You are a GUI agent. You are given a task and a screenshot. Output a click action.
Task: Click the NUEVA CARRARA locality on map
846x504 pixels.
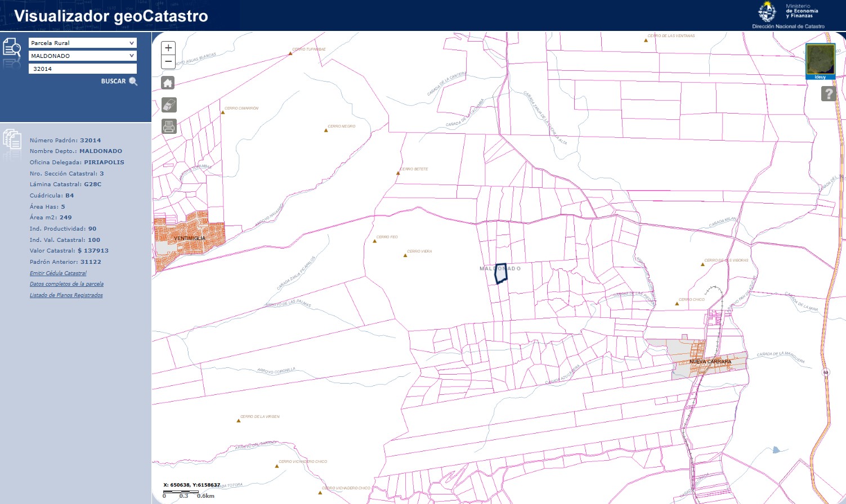point(710,362)
